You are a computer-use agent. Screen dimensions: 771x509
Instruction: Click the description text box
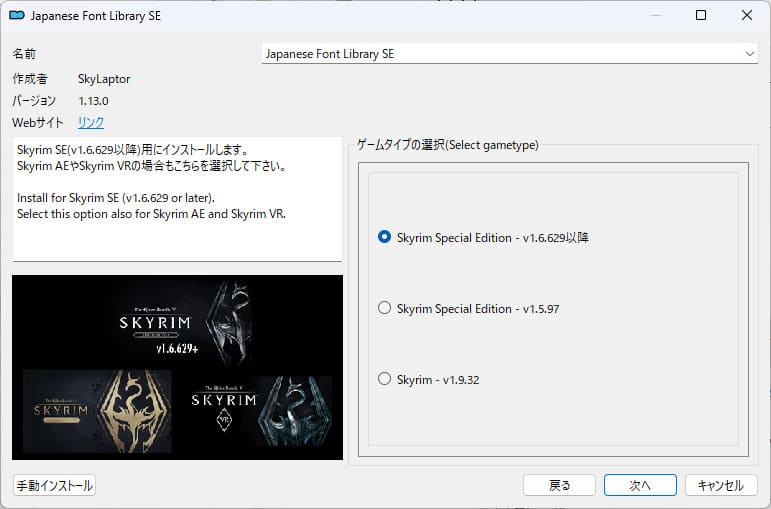click(178, 199)
